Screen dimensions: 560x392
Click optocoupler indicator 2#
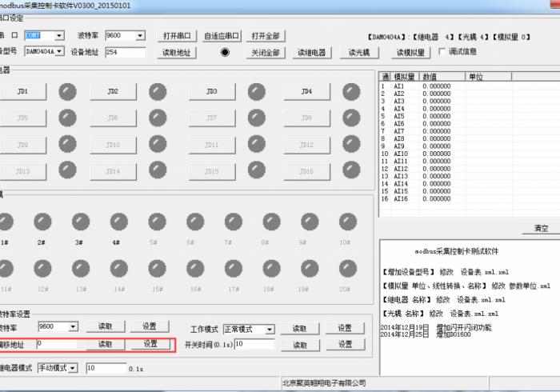pyautogui.click(x=41, y=222)
